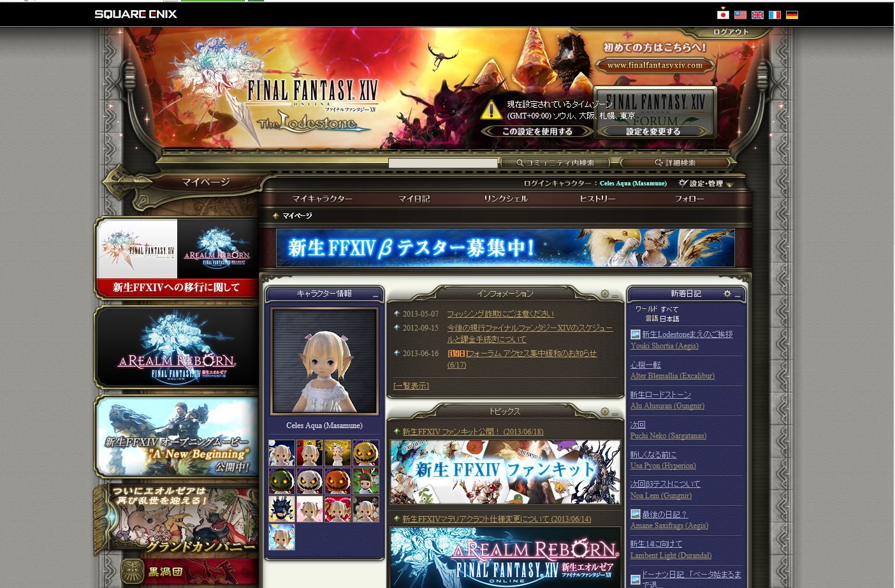Go to the リンクシェル tab
895x588 pixels.
tap(506, 199)
